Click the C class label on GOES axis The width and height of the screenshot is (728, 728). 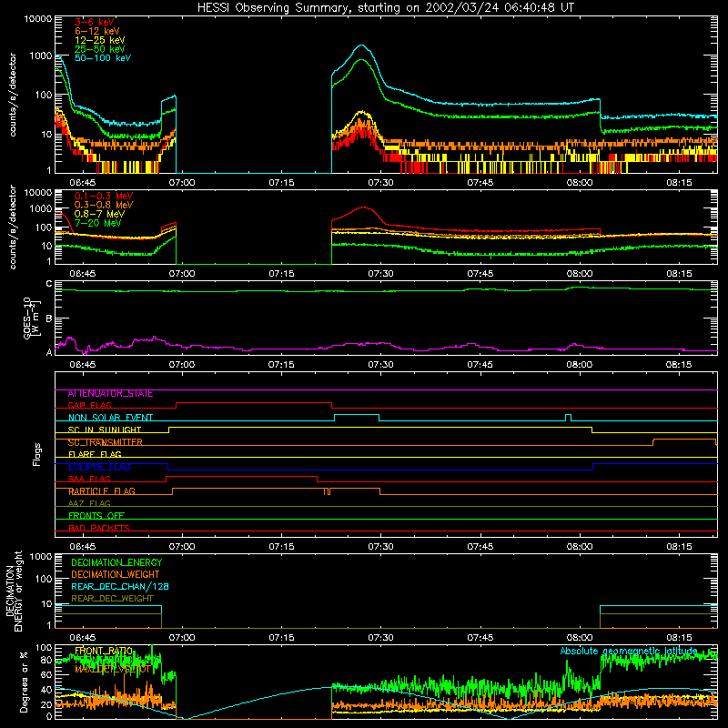coord(49,284)
